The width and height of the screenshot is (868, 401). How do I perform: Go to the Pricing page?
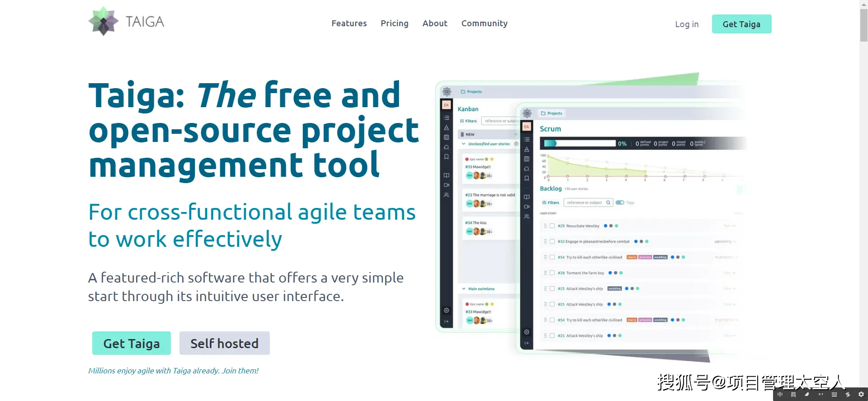[394, 24]
